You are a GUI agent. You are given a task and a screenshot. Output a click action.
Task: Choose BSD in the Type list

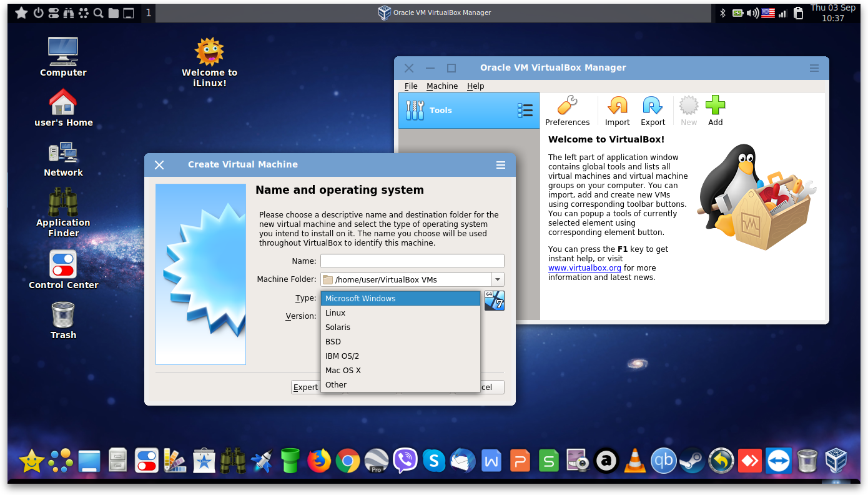coord(400,342)
